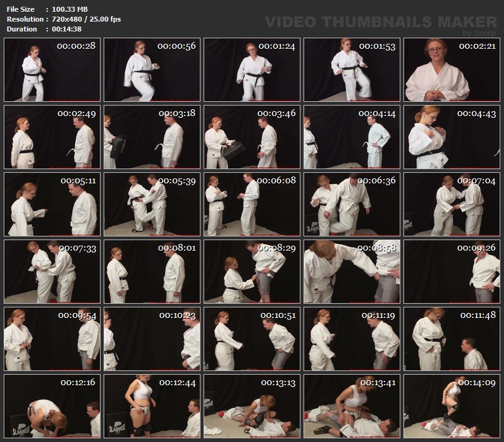The width and height of the screenshot is (504, 442).
Task: Click the thumbnail stamped 00:04:43
Action: click(x=452, y=137)
